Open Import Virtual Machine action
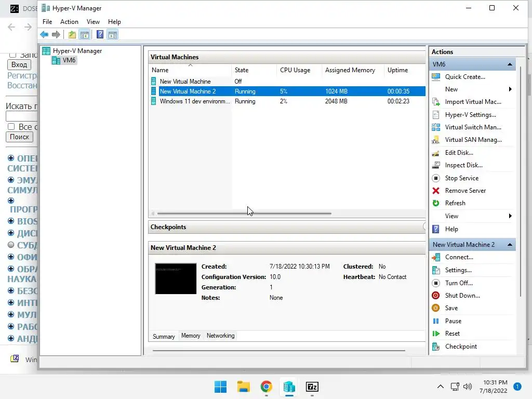Image resolution: width=532 pixels, height=399 pixels. click(473, 102)
